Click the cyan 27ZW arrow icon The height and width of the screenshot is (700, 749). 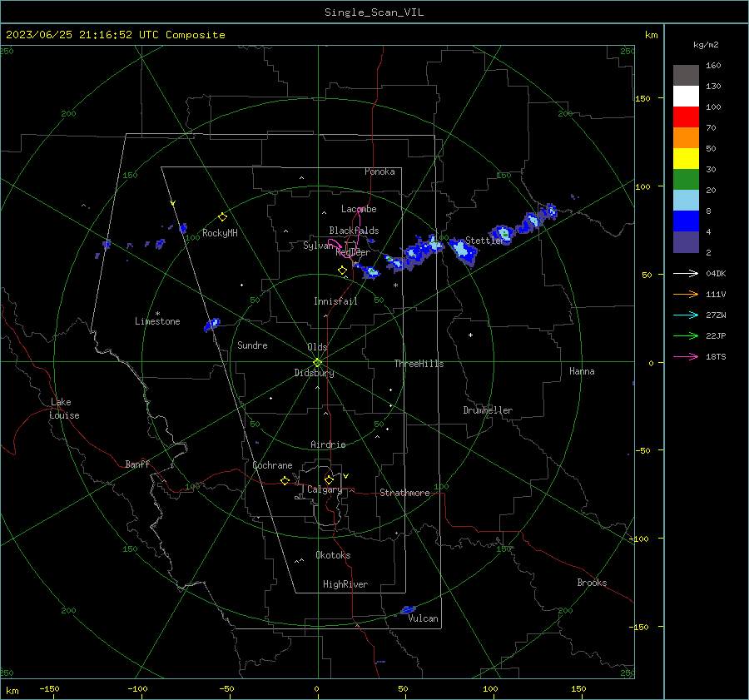(x=686, y=315)
